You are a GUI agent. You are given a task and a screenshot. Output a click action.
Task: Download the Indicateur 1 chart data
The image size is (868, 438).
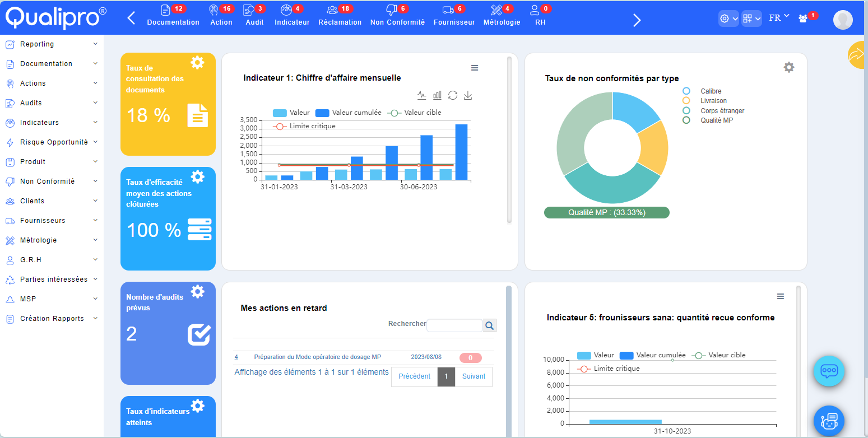point(468,95)
